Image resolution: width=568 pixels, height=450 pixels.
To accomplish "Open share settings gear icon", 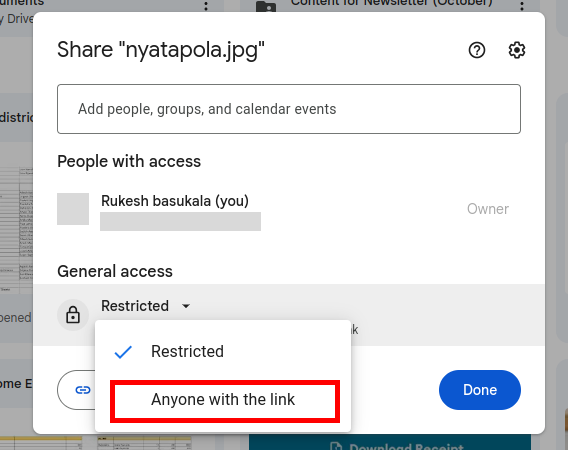I will pos(517,50).
